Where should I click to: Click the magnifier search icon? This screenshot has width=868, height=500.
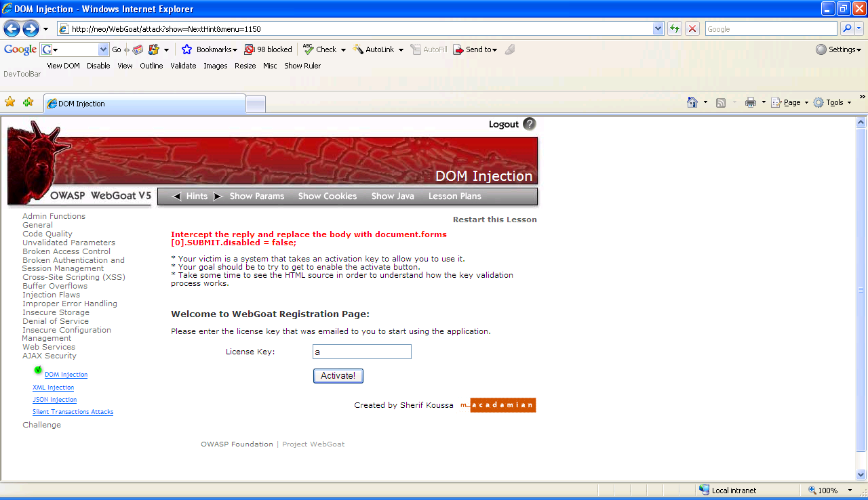pyautogui.click(x=846, y=28)
